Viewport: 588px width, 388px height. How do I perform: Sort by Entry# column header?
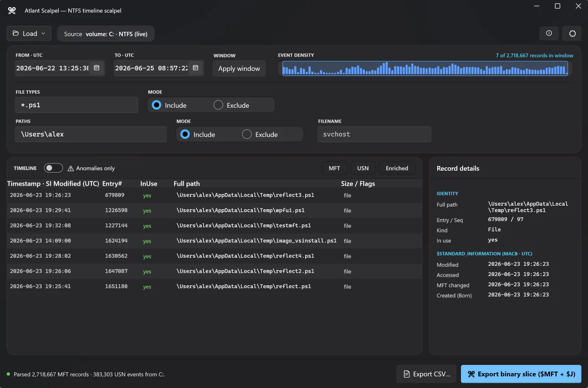click(112, 184)
